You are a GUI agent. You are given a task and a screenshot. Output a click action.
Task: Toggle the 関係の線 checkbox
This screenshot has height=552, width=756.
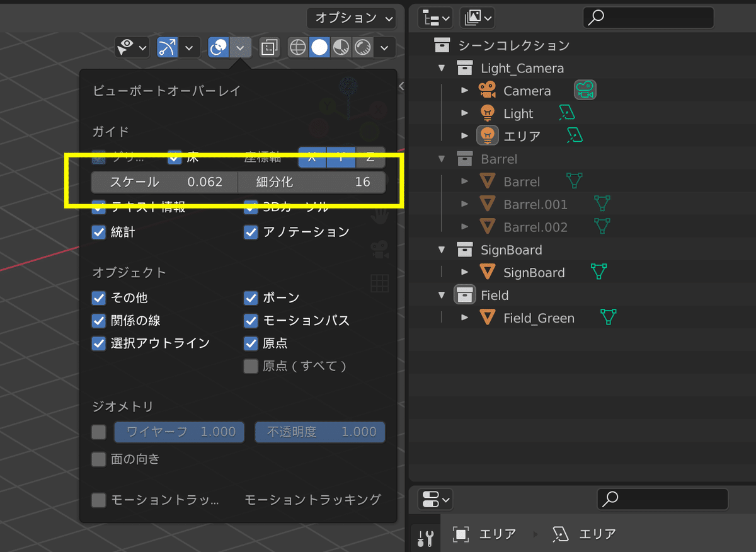tap(99, 320)
